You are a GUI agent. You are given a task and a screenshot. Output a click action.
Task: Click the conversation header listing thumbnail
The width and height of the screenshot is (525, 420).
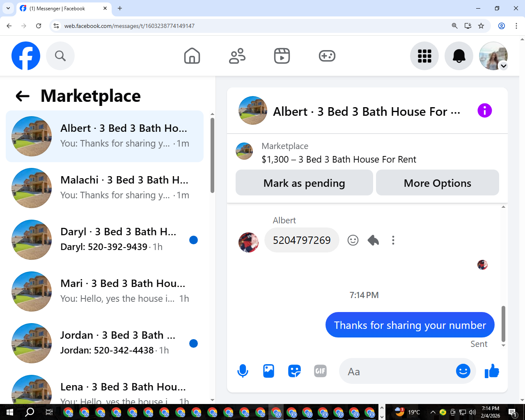[x=253, y=110]
